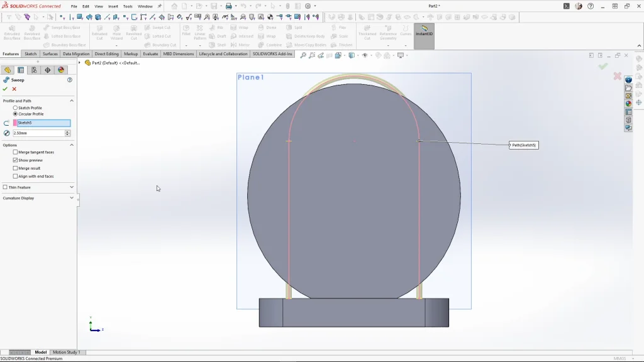Open the Appearances color ball in task pane
This screenshot has width=644, height=362.
click(x=628, y=104)
